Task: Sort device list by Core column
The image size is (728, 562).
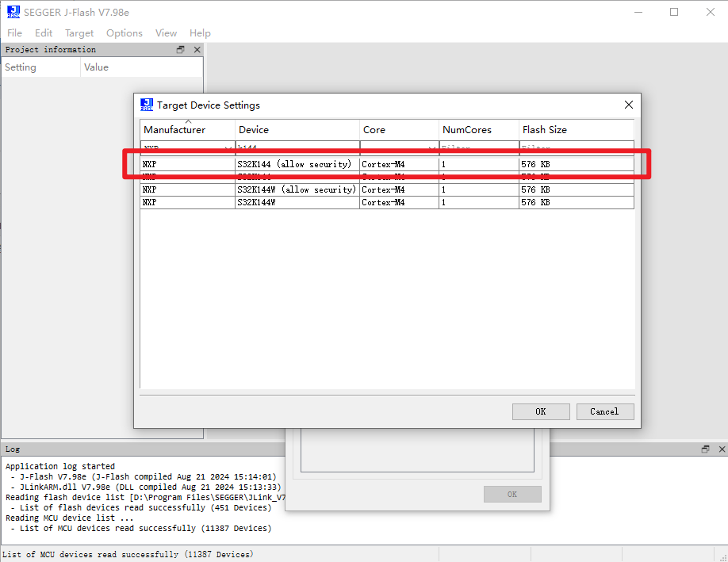Action: point(399,130)
